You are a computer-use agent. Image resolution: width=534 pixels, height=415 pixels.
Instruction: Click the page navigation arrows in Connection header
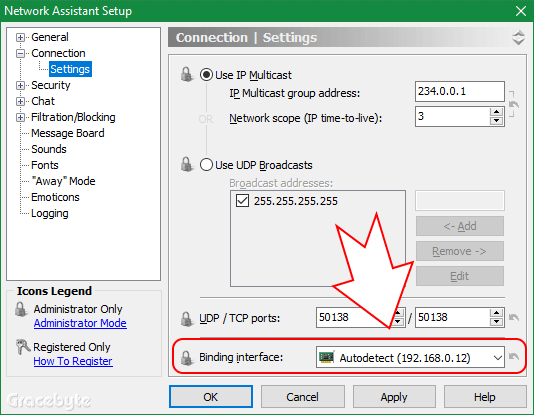pos(518,37)
